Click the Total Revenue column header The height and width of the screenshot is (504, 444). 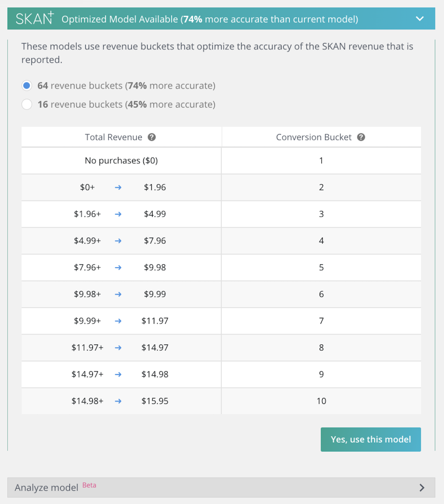[114, 137]
